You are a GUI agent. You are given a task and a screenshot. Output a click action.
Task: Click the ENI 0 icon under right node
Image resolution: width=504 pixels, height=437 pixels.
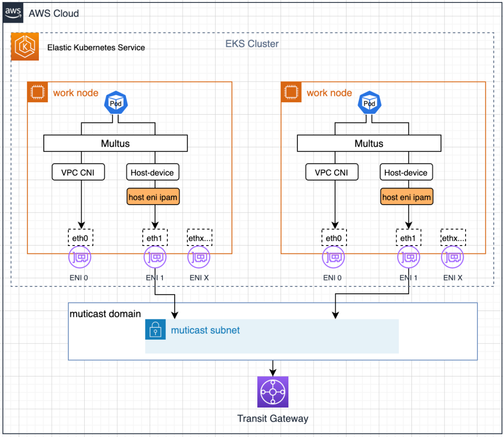click(333, 257)
